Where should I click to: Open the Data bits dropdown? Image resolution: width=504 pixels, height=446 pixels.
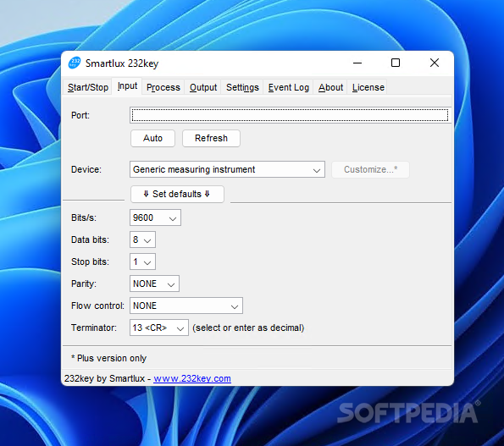142,240
